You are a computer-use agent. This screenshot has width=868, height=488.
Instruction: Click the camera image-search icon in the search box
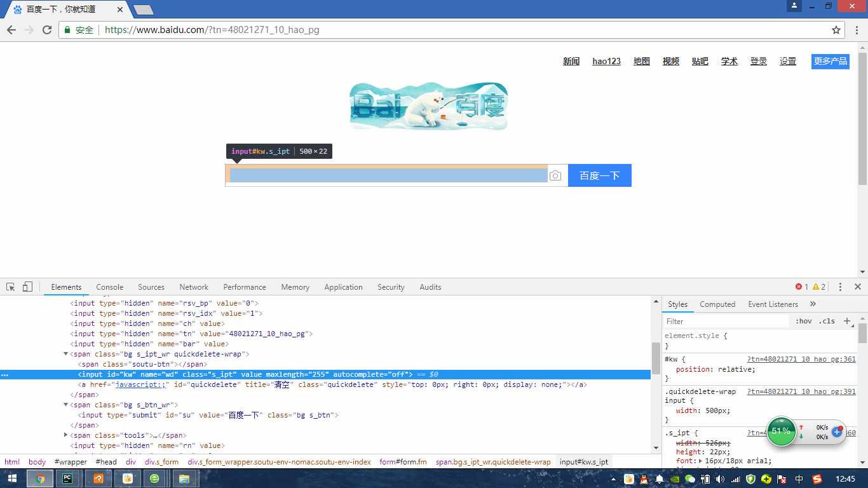555,175
